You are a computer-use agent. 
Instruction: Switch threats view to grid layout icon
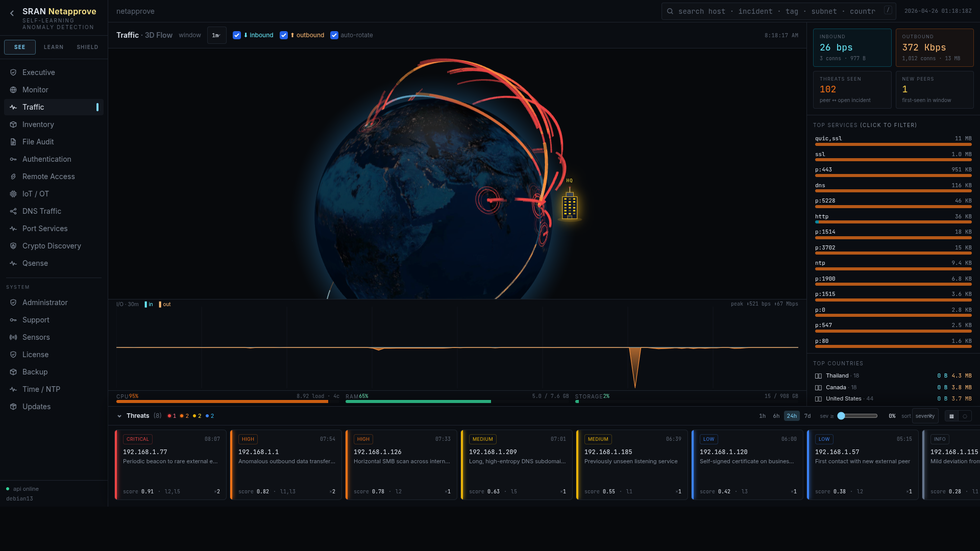(950, 416)
